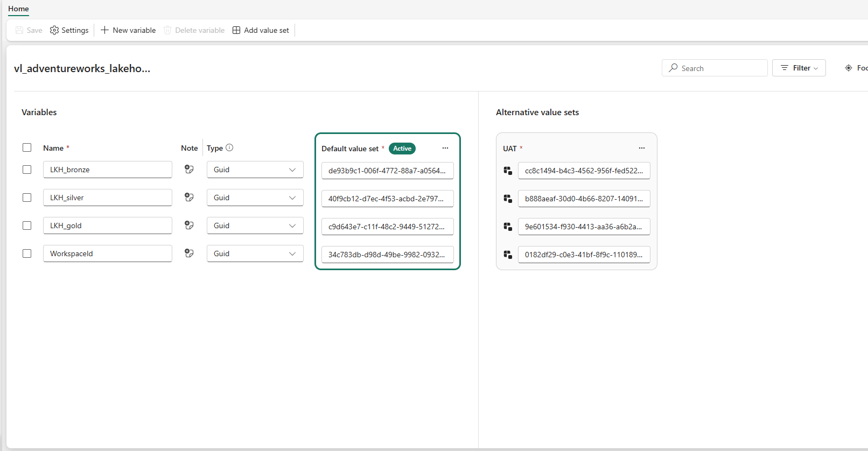Click the Default value set heading

tap(350, 149)
